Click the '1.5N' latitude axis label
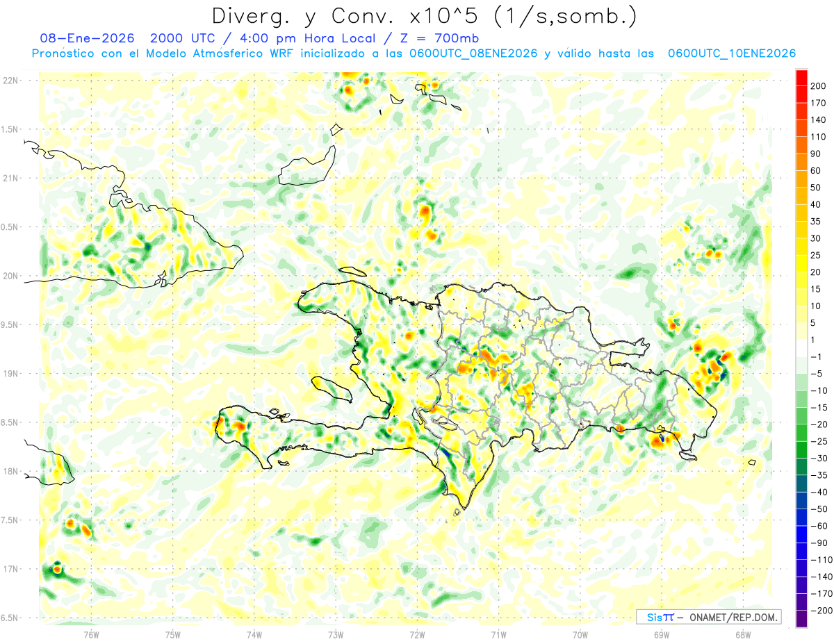The width and height of the screenshot is (834, 644). tap(10, 129)
